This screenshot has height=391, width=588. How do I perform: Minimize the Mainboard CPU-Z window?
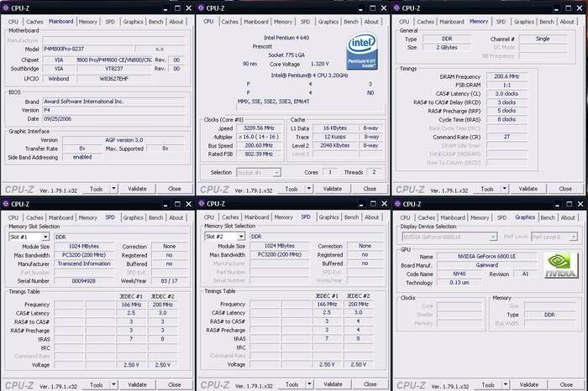point(165,8)
